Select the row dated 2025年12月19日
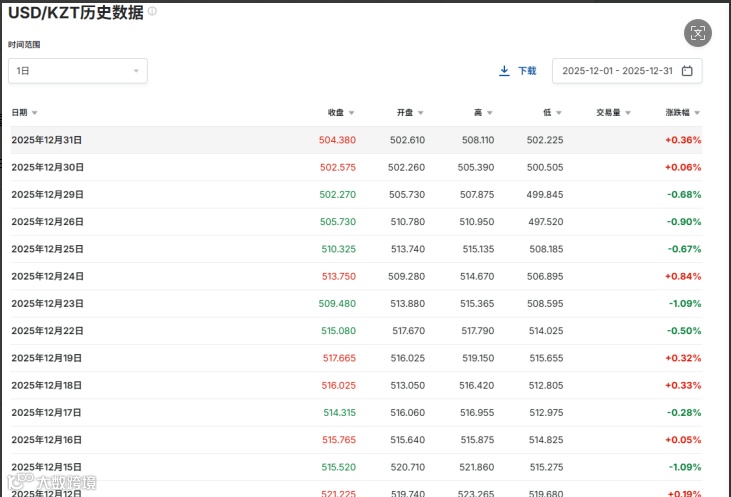The height and width of the screenshot is (497, 731). coord(357,358)
